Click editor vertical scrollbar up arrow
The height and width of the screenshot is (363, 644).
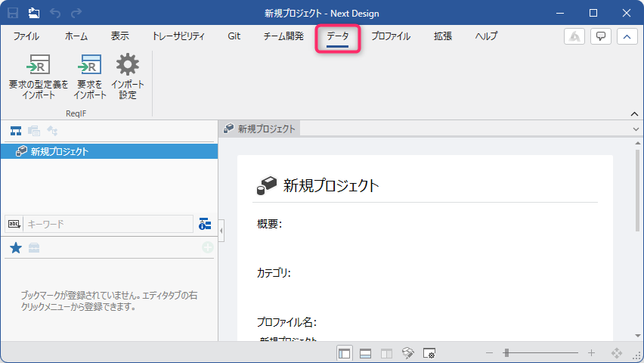[x=637, y=143]
